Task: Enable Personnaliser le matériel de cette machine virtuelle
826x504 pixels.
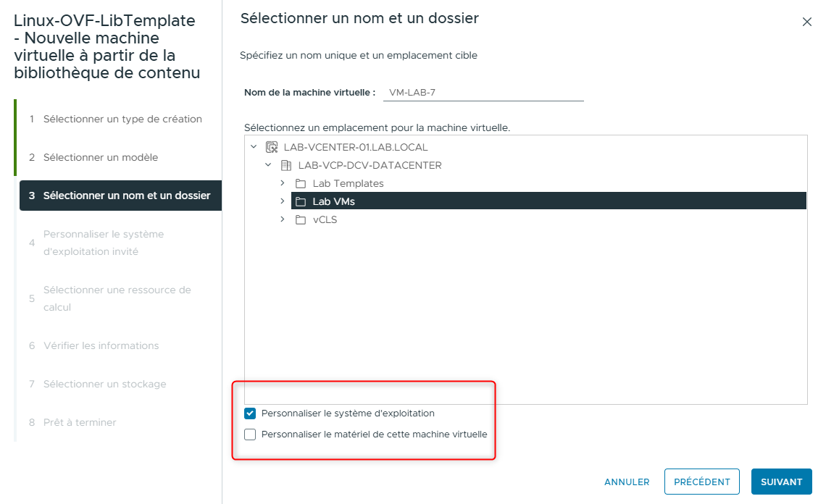Action: 250,434
